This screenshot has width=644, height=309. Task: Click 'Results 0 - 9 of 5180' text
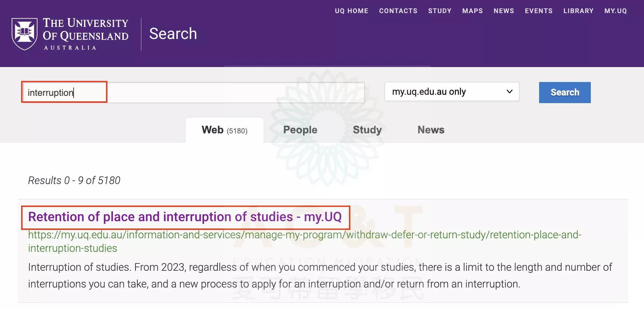click(x=74, y=180)
